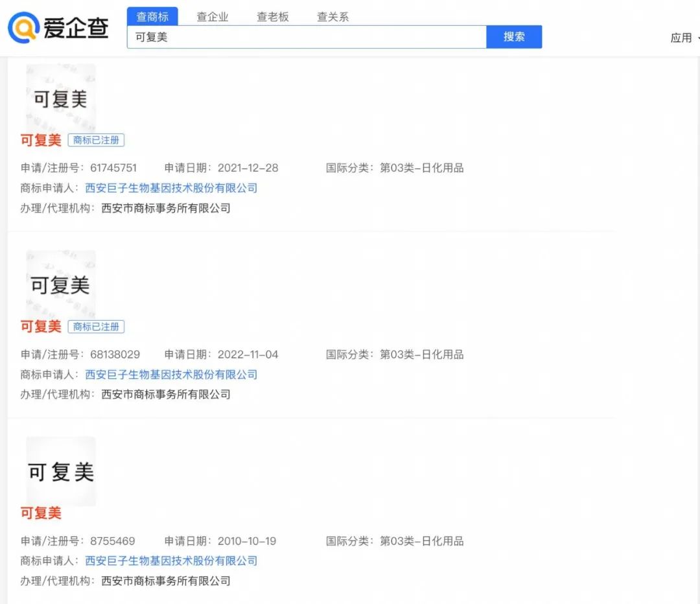Open 可复美 title of 2021-12-28 trademark

[x=41, y=140]
